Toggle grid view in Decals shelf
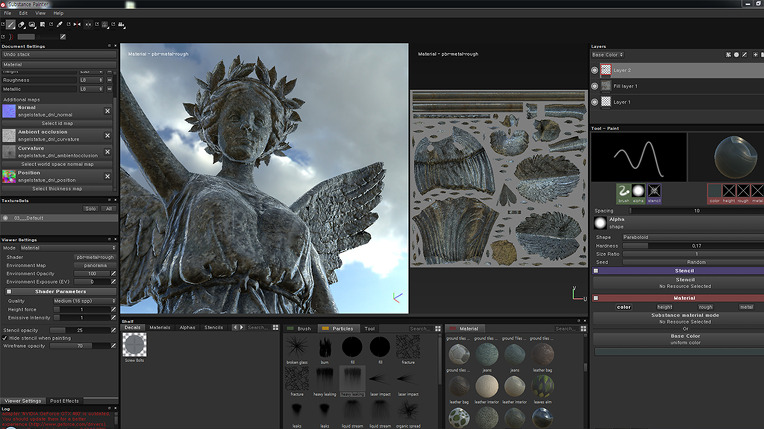Screen dimensions: 764x429 click(x=276, y=328)
